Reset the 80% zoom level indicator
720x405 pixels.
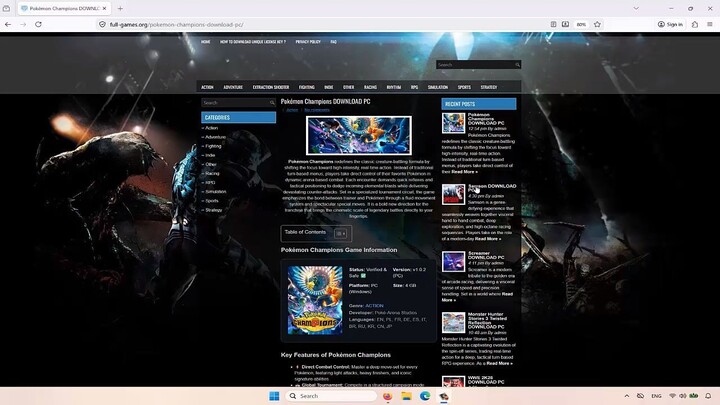tap(581, 24)
